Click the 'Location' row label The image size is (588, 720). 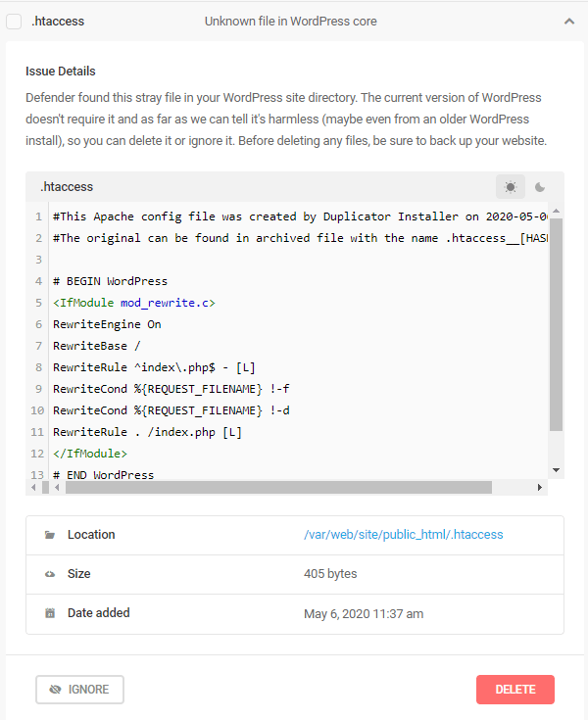coord(91,535)
